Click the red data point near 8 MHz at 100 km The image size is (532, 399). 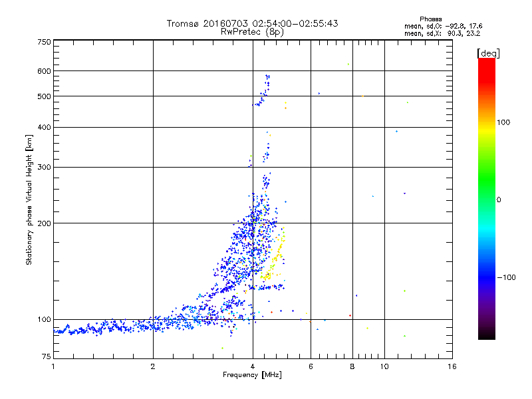(350, 315)
